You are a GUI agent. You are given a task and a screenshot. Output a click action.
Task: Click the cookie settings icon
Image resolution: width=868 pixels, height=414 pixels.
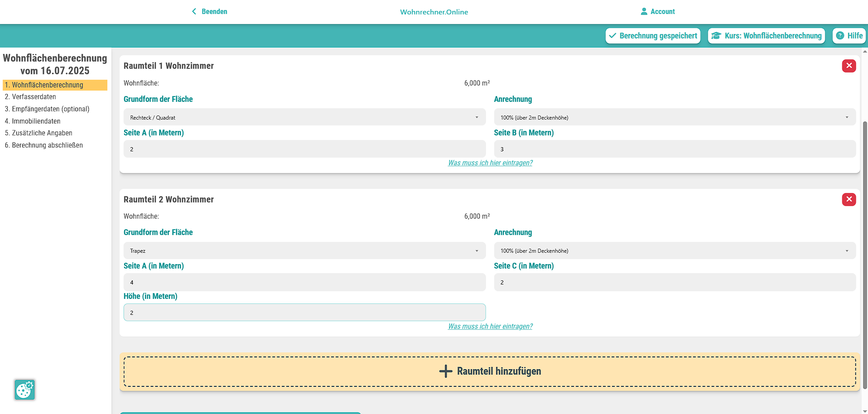click(x=24, y=390)
